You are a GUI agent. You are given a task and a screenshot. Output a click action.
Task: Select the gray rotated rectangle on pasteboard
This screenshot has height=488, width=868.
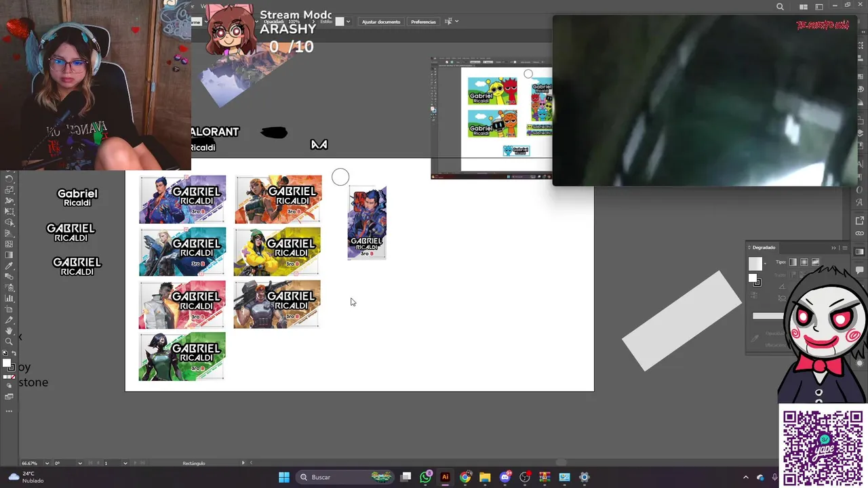pos(682,321)
